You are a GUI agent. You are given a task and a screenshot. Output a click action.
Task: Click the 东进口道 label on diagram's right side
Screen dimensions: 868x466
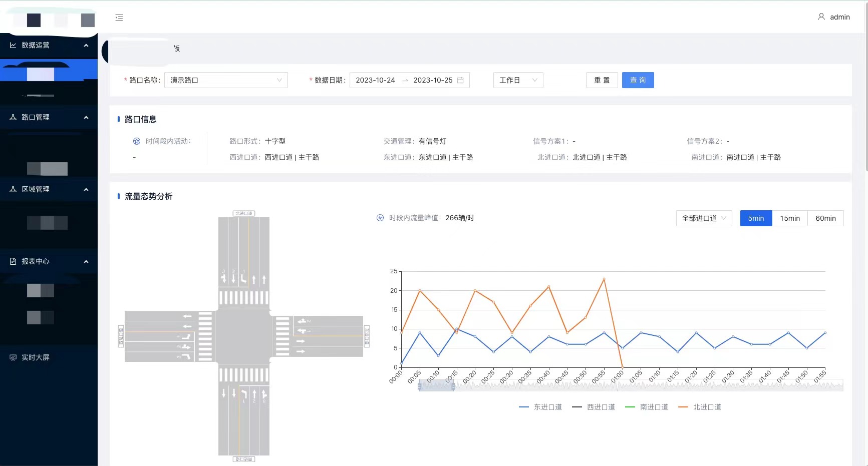pyautogui.click(x=367, y=336)
